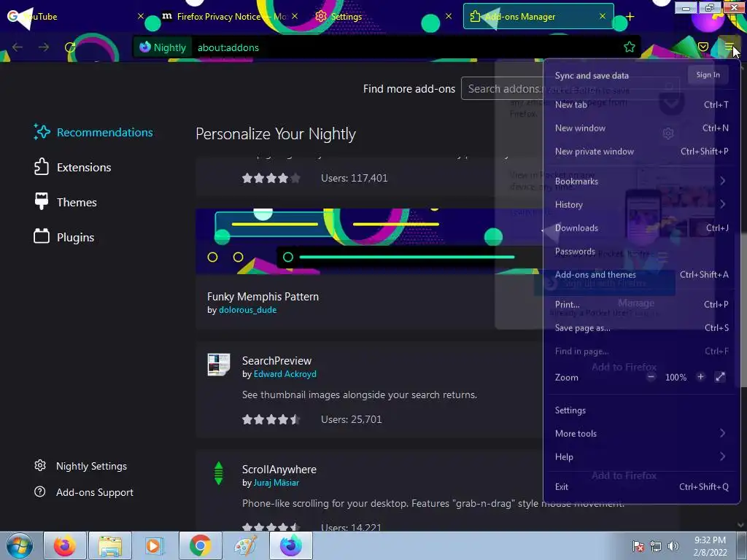
Task: Click the Funky Memphis Pattern theme preview
Action: (x=368, y=241)
